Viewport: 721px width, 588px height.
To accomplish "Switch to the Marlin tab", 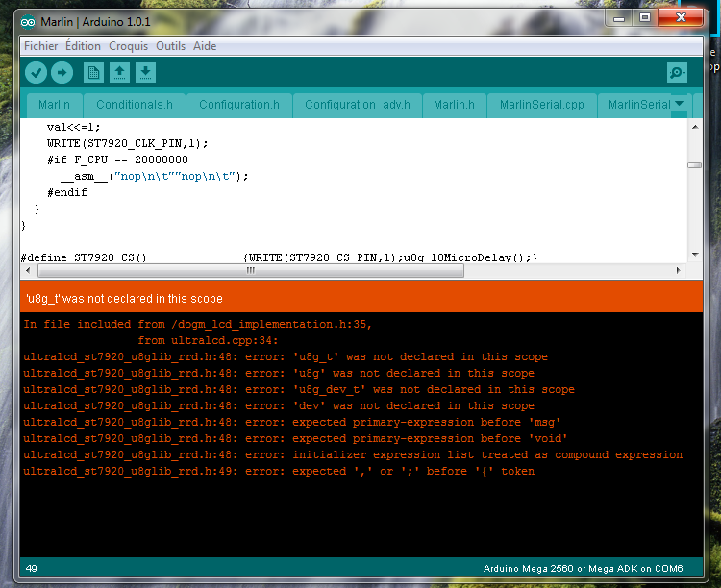I will (54, 105).
